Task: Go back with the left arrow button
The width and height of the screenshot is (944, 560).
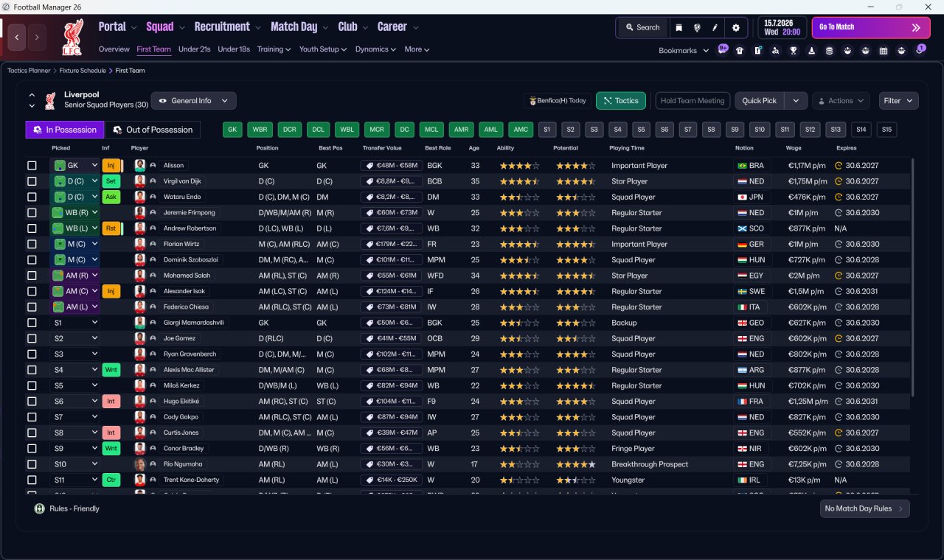Action: point(17,37)
